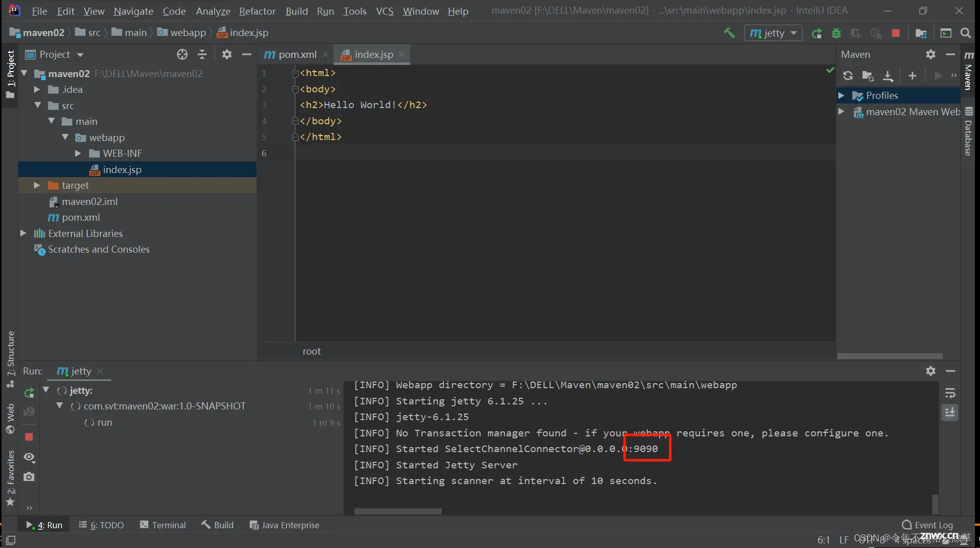This screenshot has width=980, height=548.
Task: Start debugging with the bug icon
Action: [836, 33]
